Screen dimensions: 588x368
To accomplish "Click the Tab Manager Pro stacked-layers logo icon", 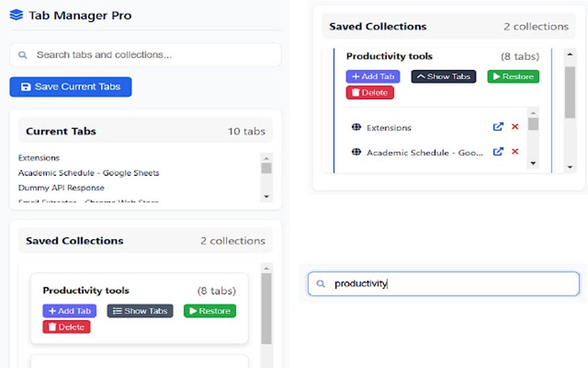I will pyautogui.click(x=16, y=15).
